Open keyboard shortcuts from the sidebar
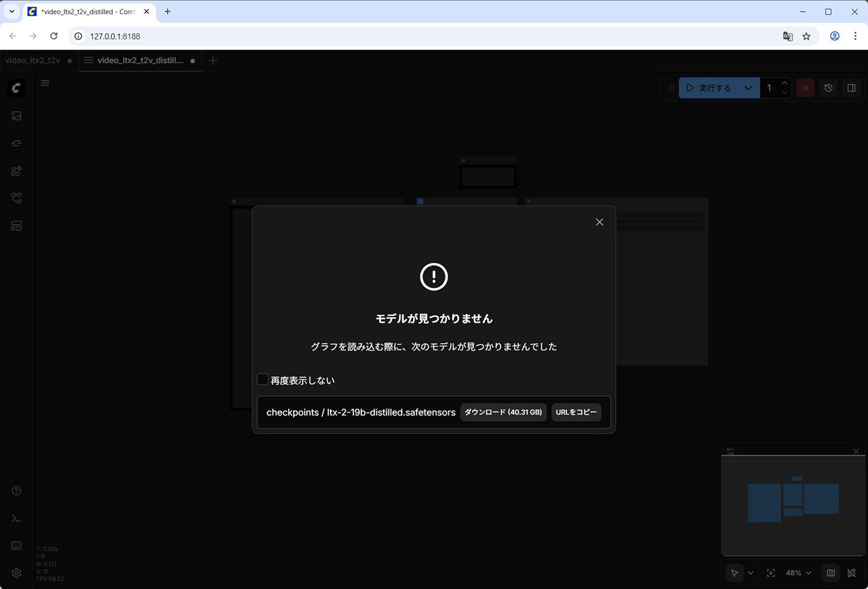This screenshot has width=868, height=589. pos(16,546)
